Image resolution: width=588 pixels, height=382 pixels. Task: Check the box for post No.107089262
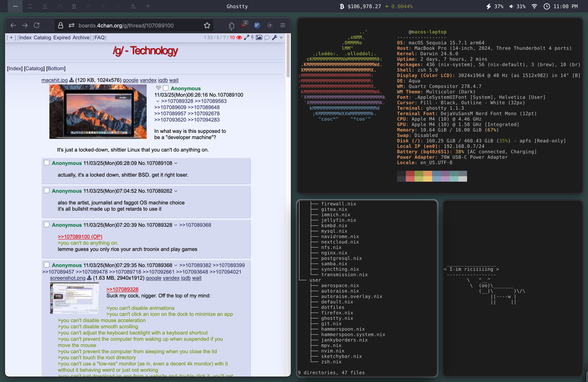pyautogui.click(x=47, y=190)
